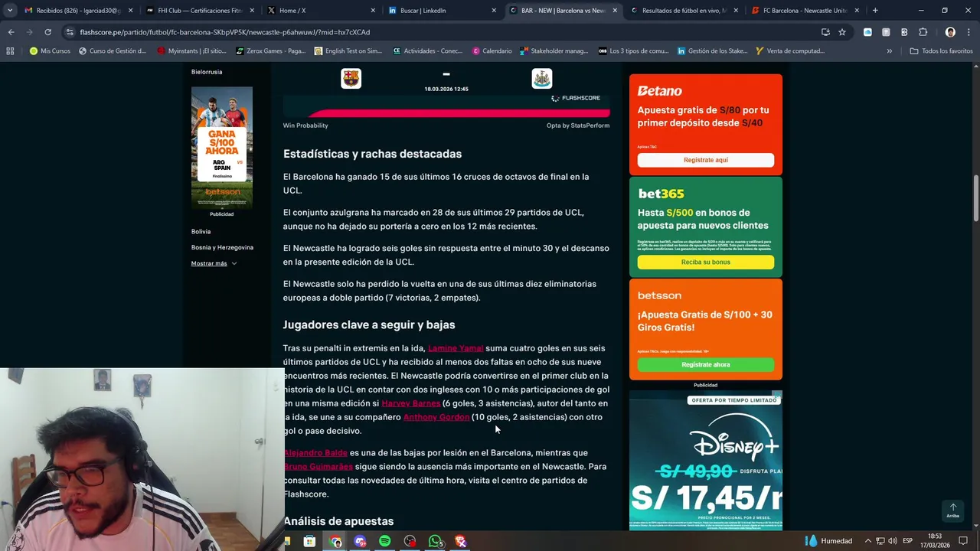Click the FC Barcelona crest

point(351,78)
